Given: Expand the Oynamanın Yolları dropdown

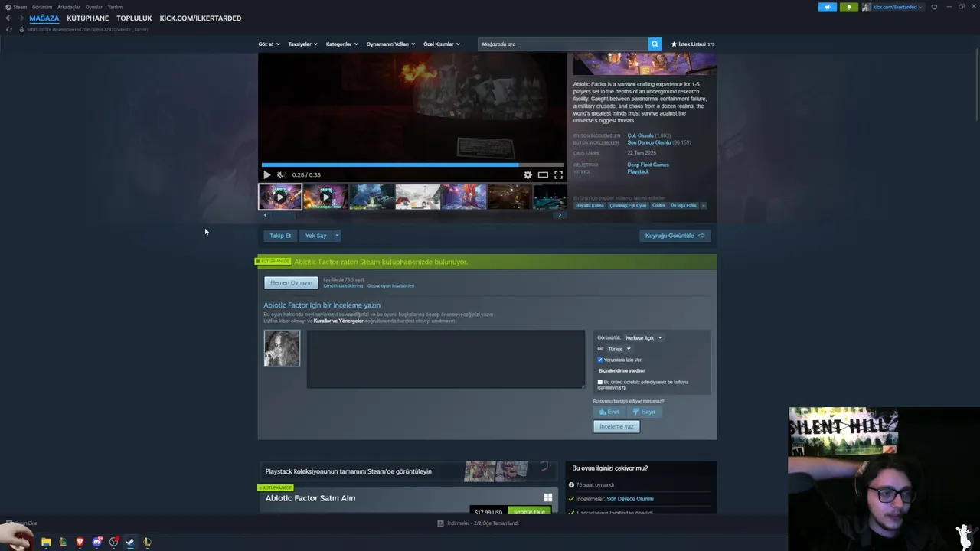Looking at the screenshot, I should [x=390, y=44].
